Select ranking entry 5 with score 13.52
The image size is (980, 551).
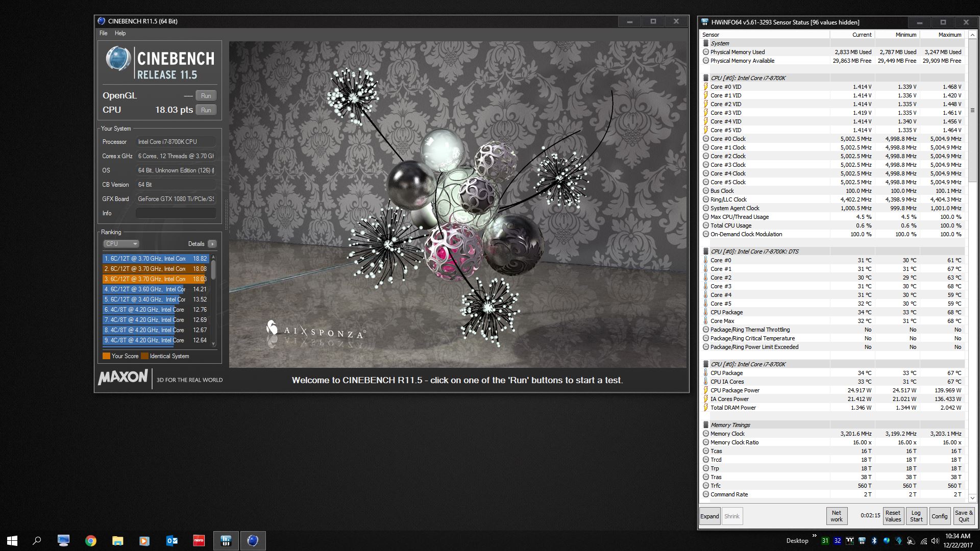click(x=155, y=299)
